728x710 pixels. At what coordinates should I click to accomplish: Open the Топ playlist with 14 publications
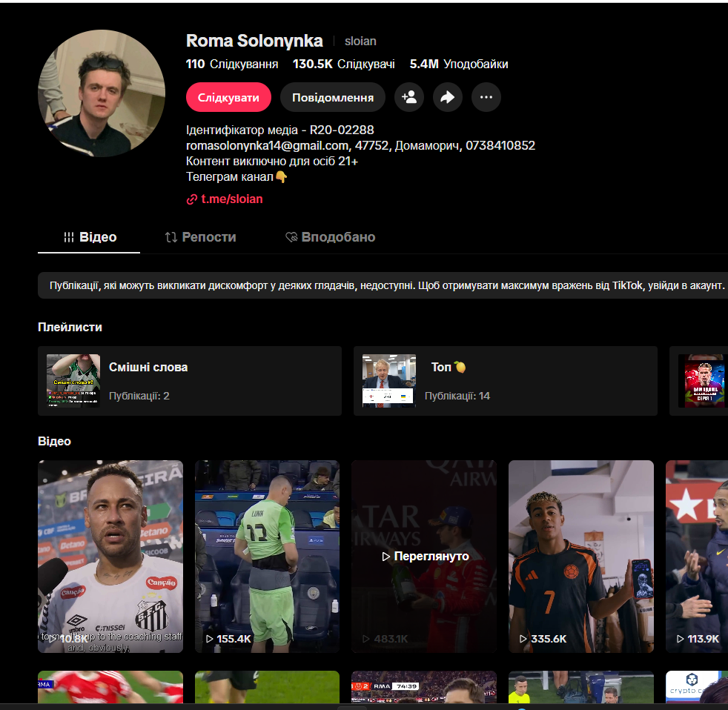pos(505,381)
